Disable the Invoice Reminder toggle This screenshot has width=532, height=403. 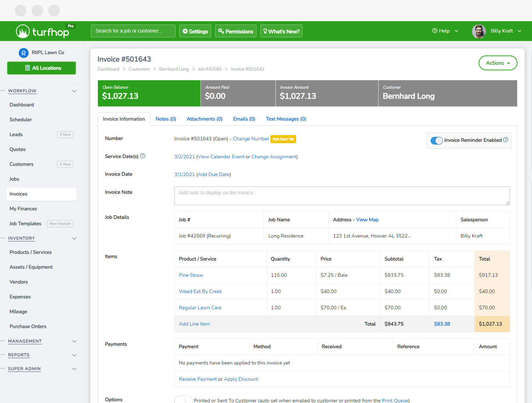pos(437,140)
